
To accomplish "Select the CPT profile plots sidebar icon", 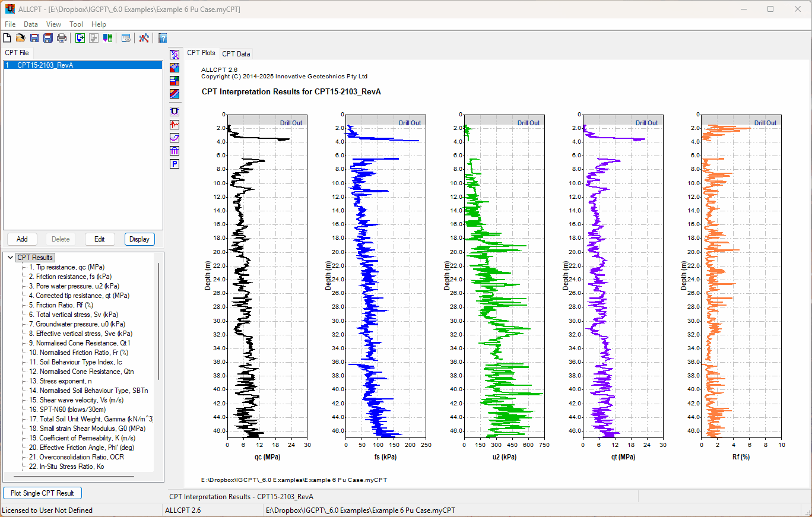I will point(175,54).
